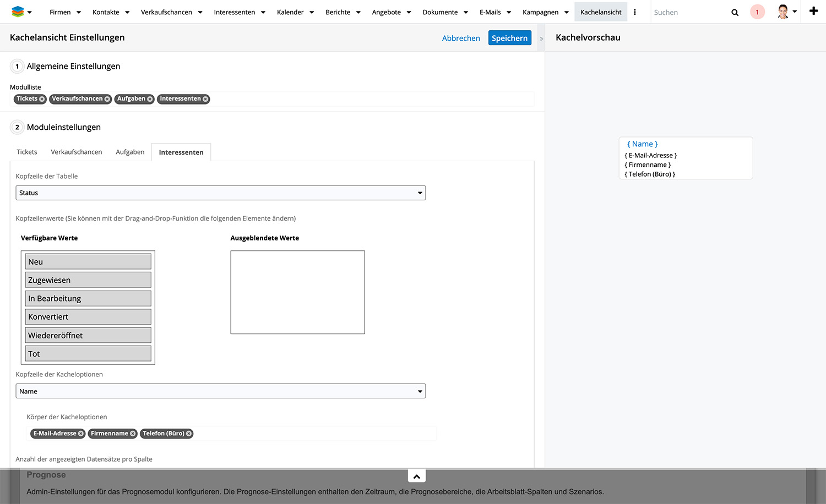Viewport: 826px width, 504px height.
Task: Remove the Tickets tag from Modulliste
Action: 42,99
